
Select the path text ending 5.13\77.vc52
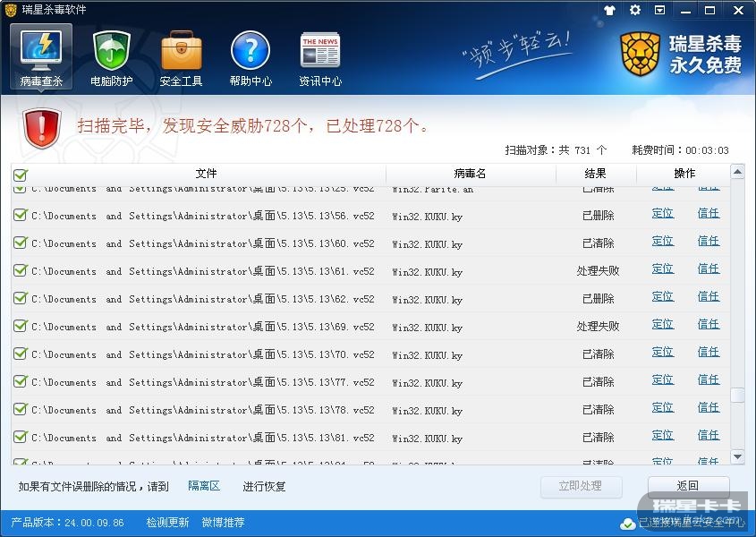click(x=203, y=382)
